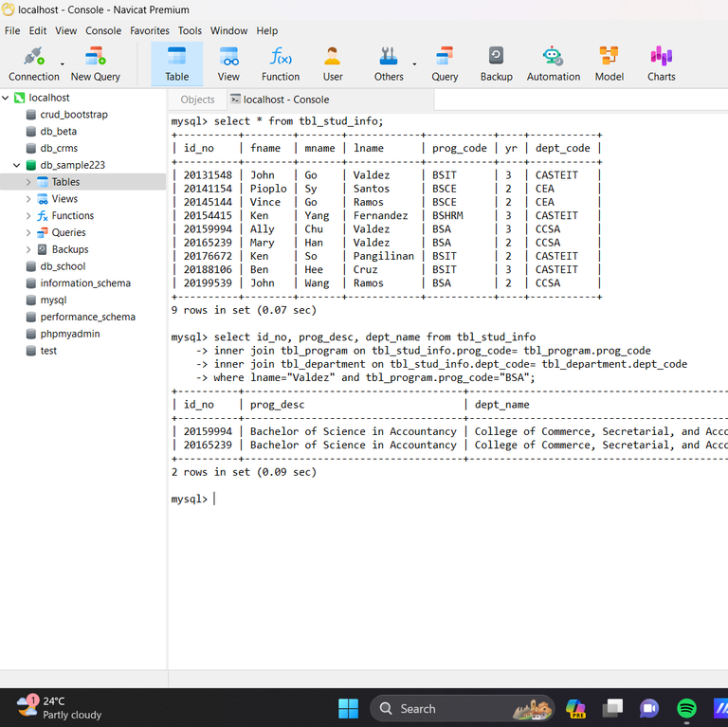Click the Query toolbar icon
728x727 pixels.
[445, 64]
